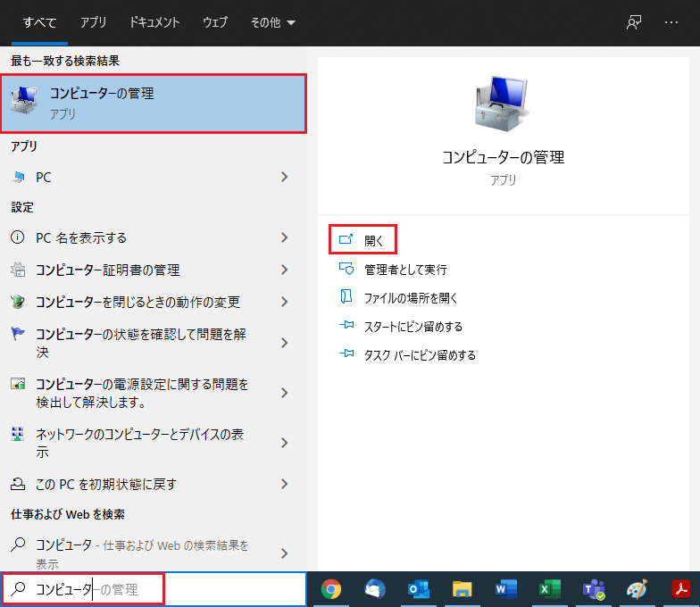Screen dimensions: 700x607
Task: Click the feedback icon in the header
Action: tap(634, 22)
